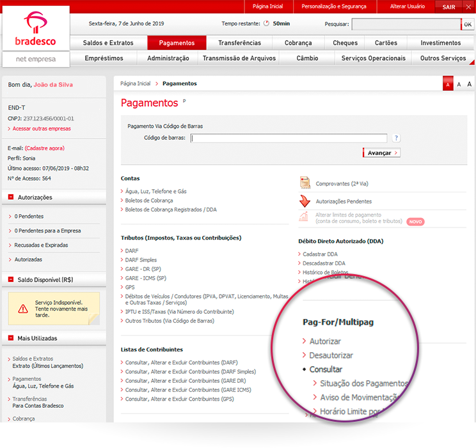Open the Pagamentos menu tab

[177, 43]
